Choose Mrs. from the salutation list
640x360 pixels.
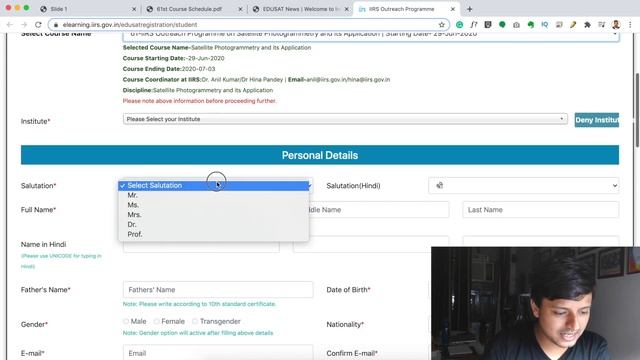(213, 215)
